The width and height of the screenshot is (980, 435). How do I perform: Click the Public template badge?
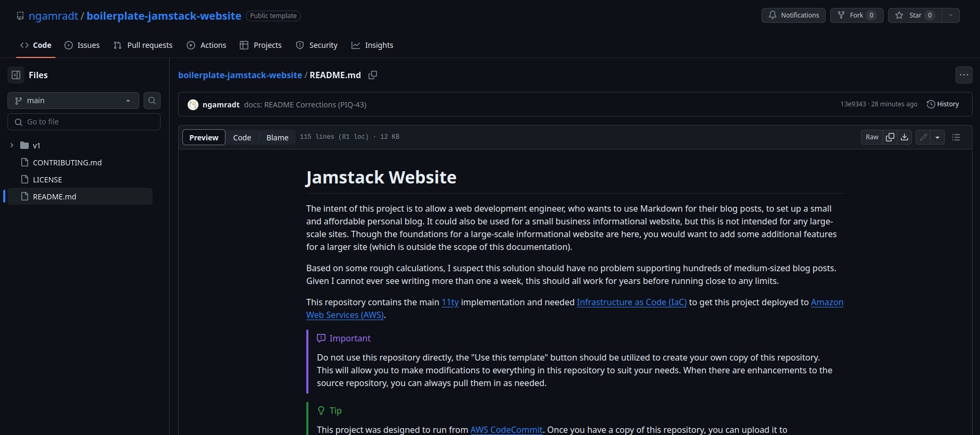pyautogui.click(x=273, y=16)
